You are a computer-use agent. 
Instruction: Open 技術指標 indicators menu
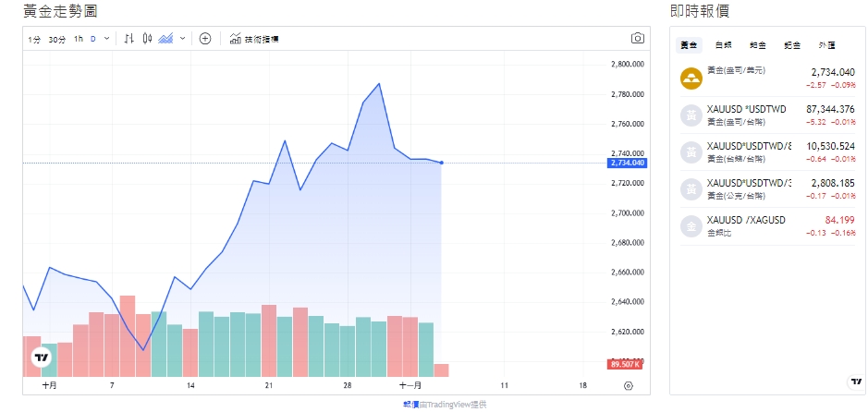click(x=254, y=39)
